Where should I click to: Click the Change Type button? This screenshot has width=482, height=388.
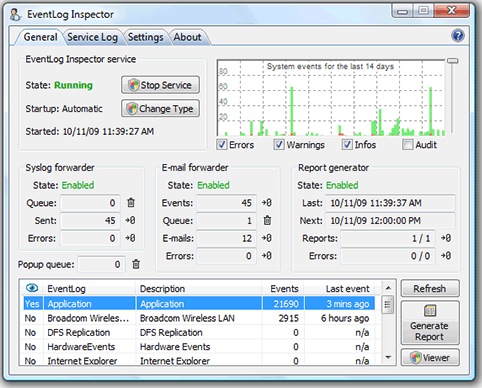(160, 109)
